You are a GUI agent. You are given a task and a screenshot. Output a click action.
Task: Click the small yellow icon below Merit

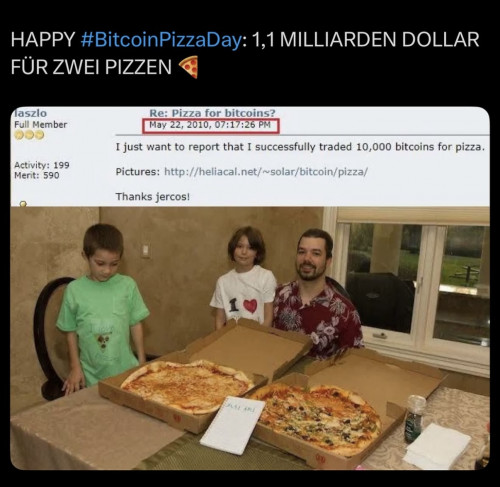click(23, 203)
